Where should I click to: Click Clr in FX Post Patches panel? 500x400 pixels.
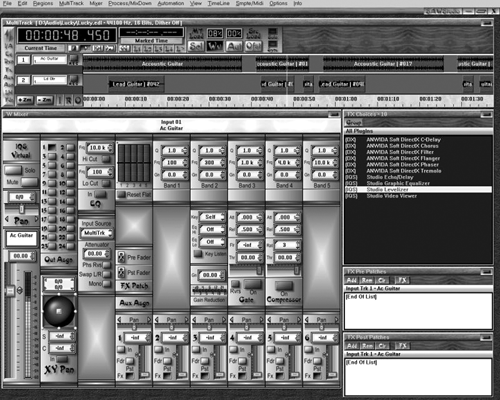(382, 346)
